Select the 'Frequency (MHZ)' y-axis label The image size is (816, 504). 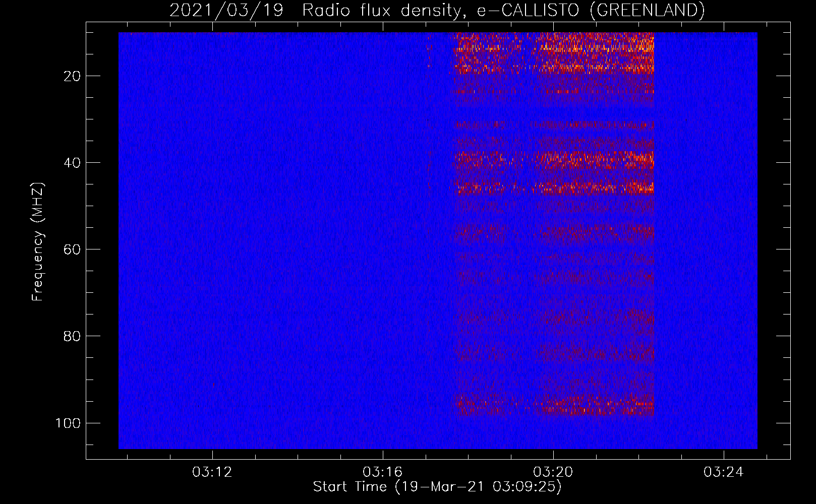click(x=38, y=241)
